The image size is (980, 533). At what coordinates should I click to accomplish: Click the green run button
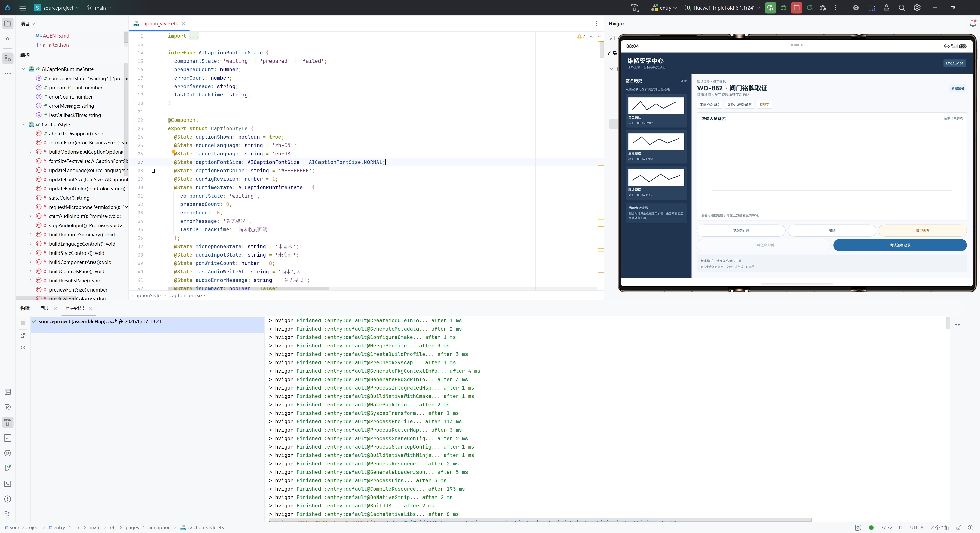[x=770, y=8]
